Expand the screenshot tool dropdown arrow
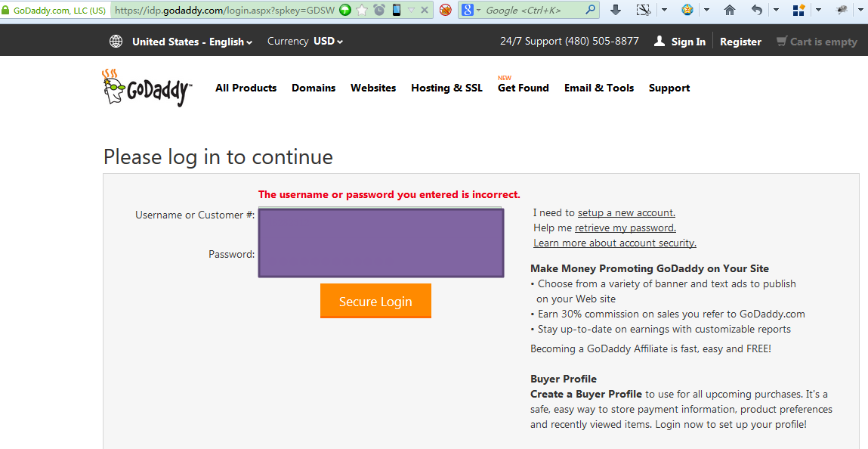The image size is (868, 449). [x=664, y=10]
